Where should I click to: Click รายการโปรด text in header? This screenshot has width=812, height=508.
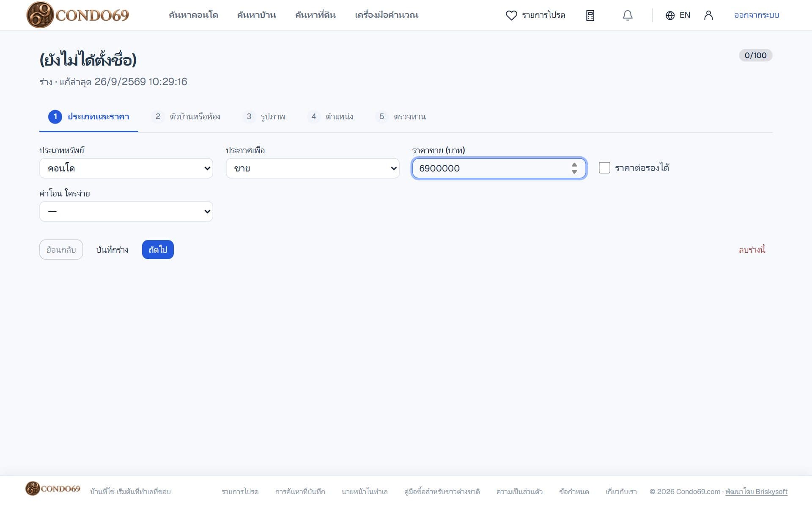click(x=543, y=15)
